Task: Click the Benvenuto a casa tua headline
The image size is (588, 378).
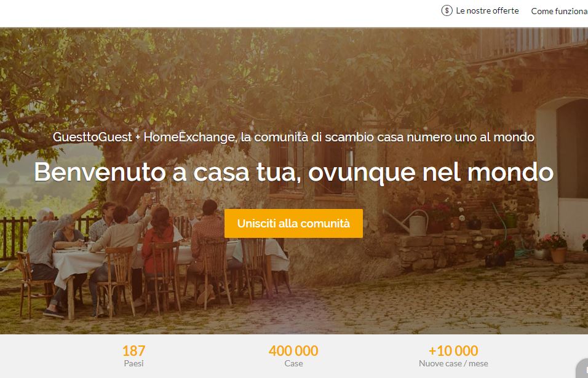Action: (293, 172)
